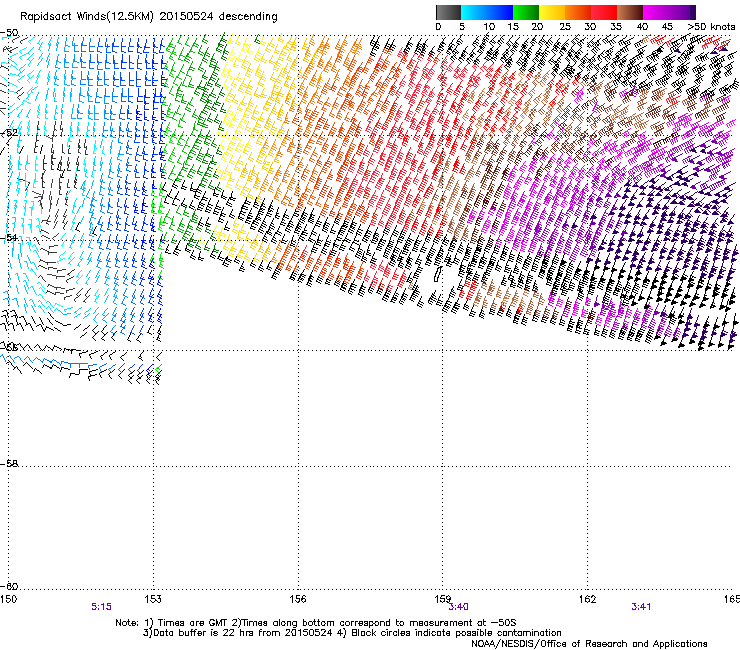This screenshot has height=650, width=740.
Task: Click the green 15-20 knots legend swatch
Action: tap(526, 12)
